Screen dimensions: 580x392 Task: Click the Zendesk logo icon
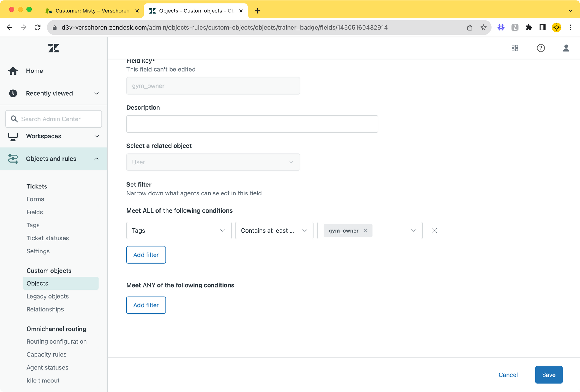tap(54, 48)
